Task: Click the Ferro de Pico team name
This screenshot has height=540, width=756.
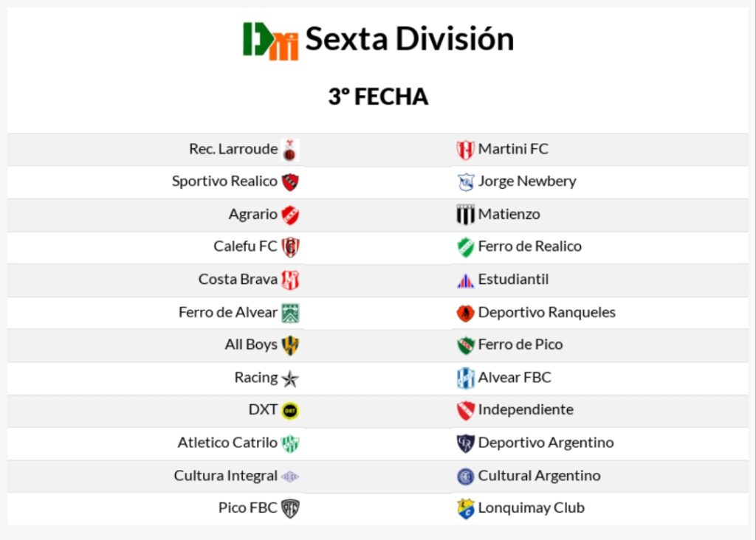Action: tap(520, 345)
